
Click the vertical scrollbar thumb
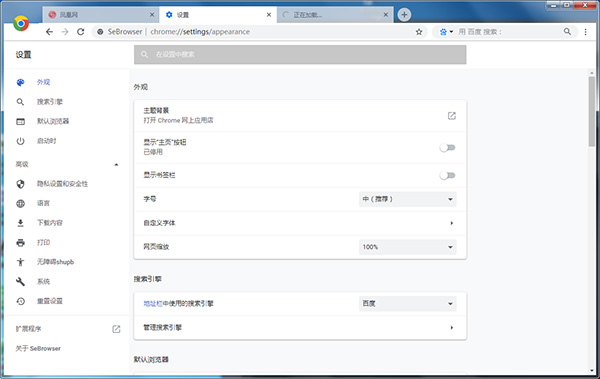pos(592,111)
